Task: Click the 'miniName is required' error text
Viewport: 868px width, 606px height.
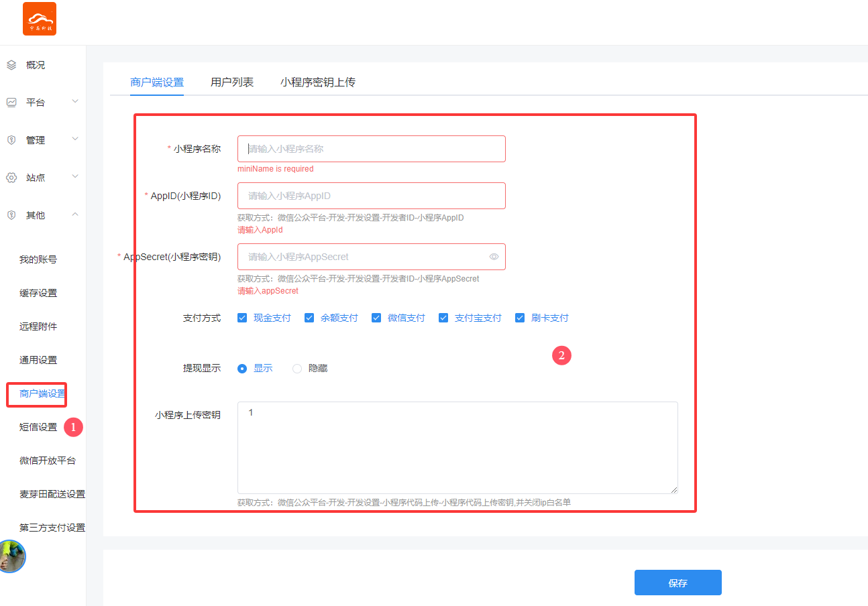Action: [x=276, y=169]
